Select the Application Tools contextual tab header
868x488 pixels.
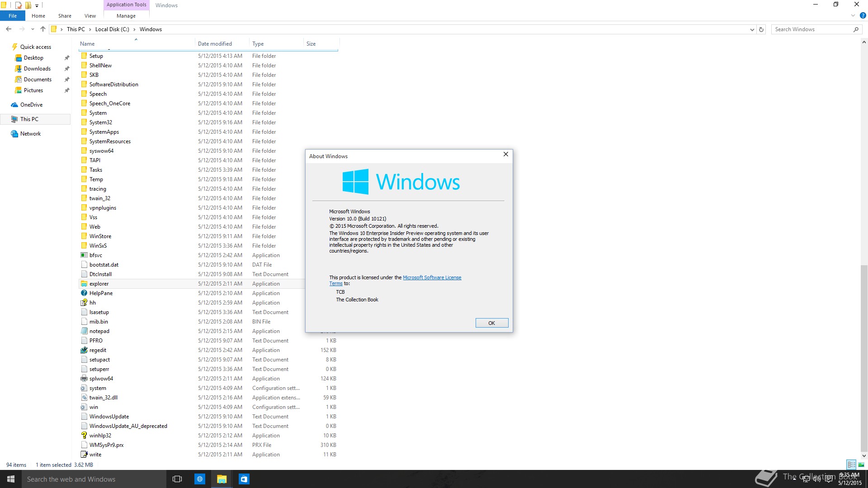(127, 5)
